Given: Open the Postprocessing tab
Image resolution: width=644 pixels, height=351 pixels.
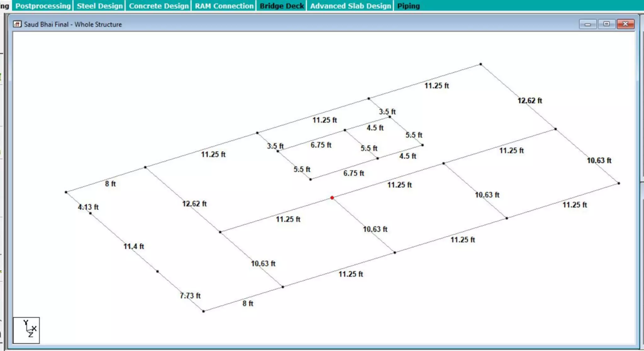Looking at the screenshot, I should tap(43, 6).
